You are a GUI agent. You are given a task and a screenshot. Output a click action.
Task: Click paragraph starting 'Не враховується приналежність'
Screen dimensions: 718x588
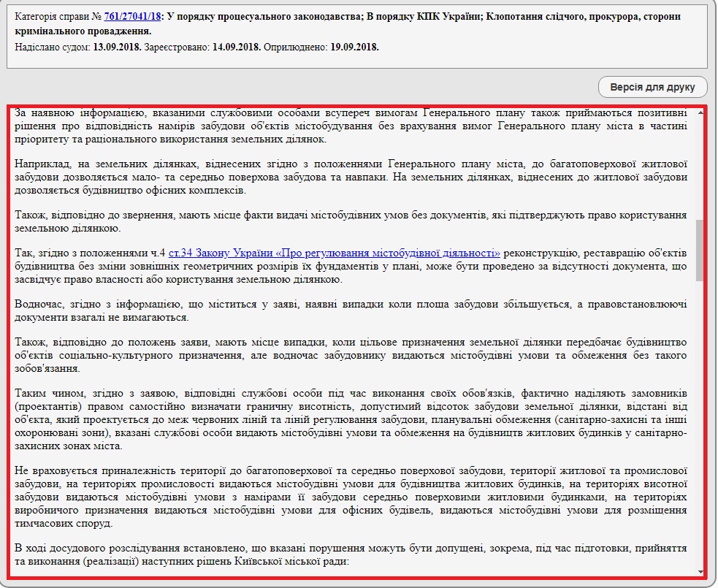tap(351, 497)
